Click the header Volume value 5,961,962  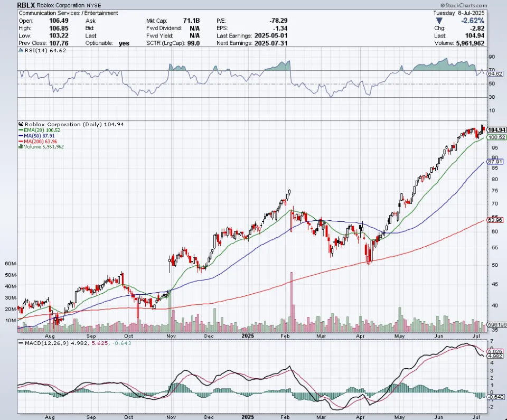tap(470, 43)
